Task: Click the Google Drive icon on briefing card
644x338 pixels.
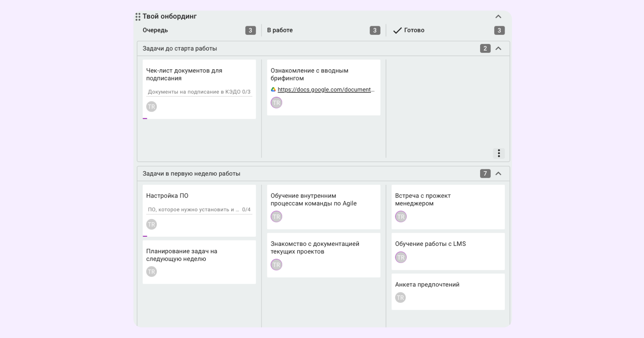Action: [273, 89]
